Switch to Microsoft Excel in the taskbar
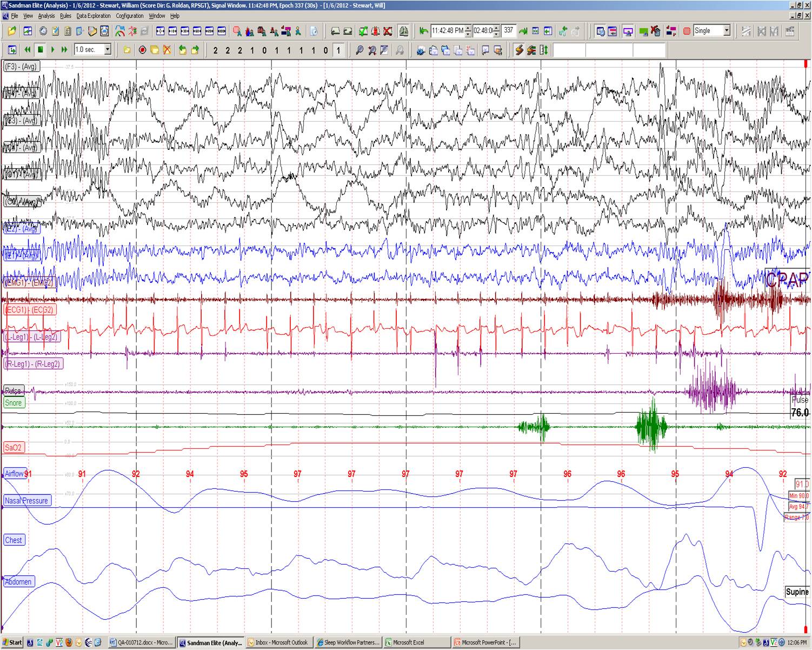Viewport: 812px width, 650px height. click(416, 642)
